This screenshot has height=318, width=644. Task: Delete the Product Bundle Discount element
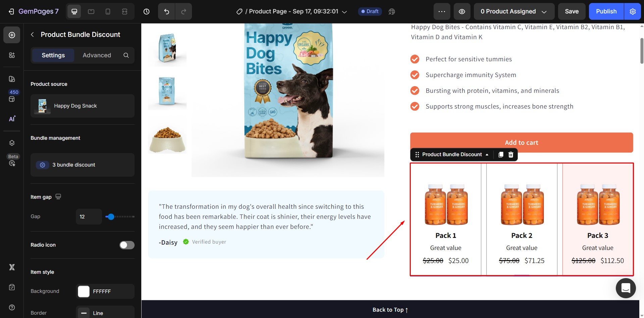pos(511,154)
